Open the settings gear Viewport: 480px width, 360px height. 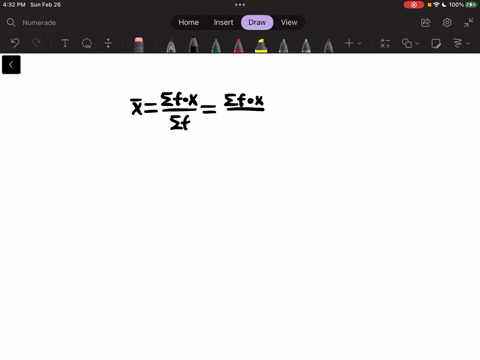coord(447,23)
